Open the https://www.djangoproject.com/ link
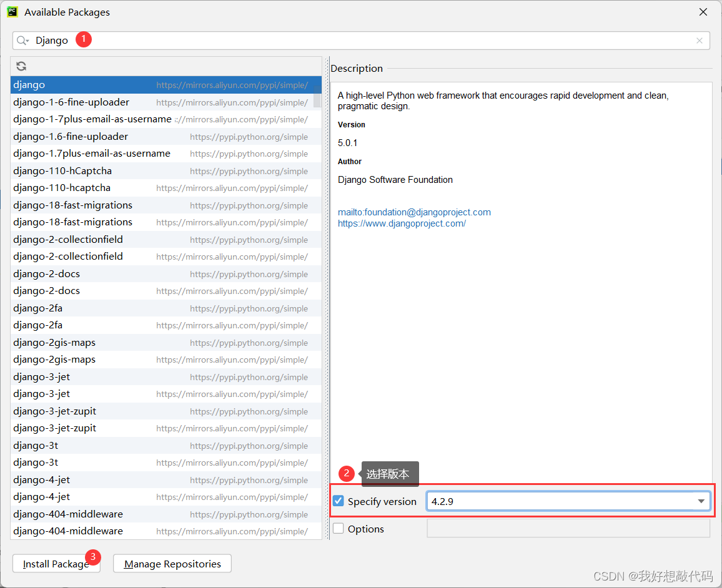The image size is (722, 588). pos(402,223)
